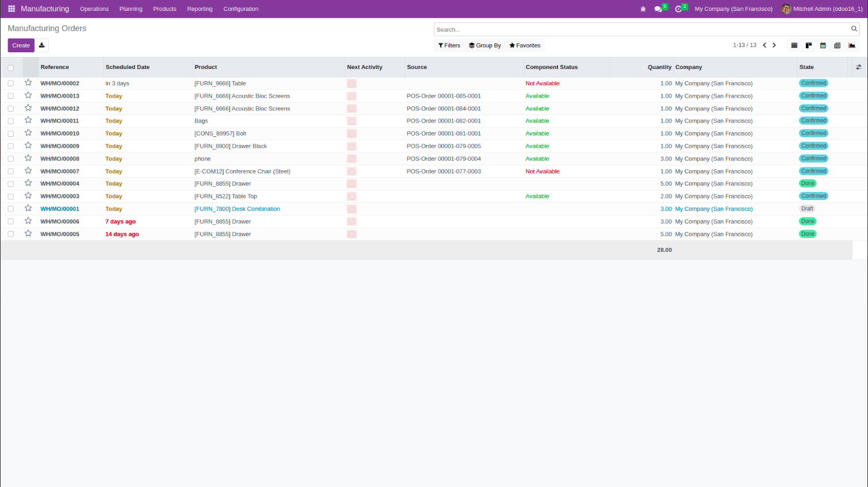
Task: Click POS-Order 00001-085-0001 source cell
Action: pyautogui.click(x=444, y=96)
